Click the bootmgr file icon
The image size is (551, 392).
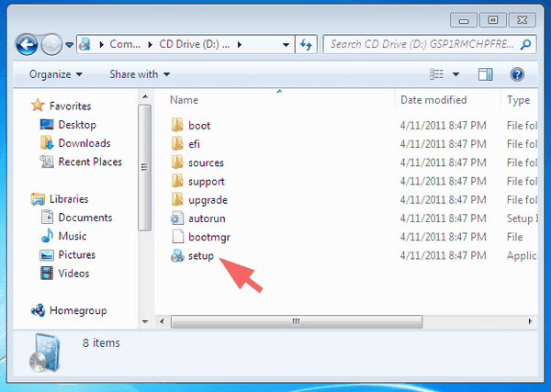[177, 237]
